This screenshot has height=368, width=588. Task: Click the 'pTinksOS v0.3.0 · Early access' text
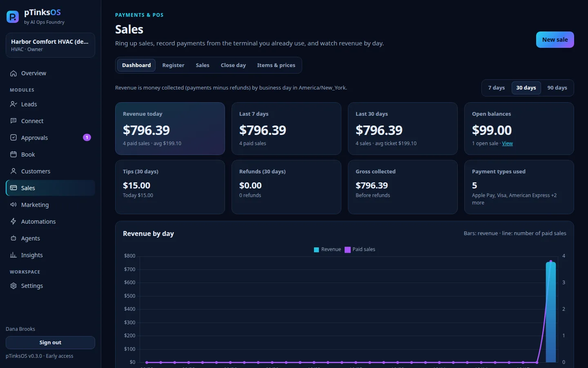pyautogui.click(x=40, y=356)
